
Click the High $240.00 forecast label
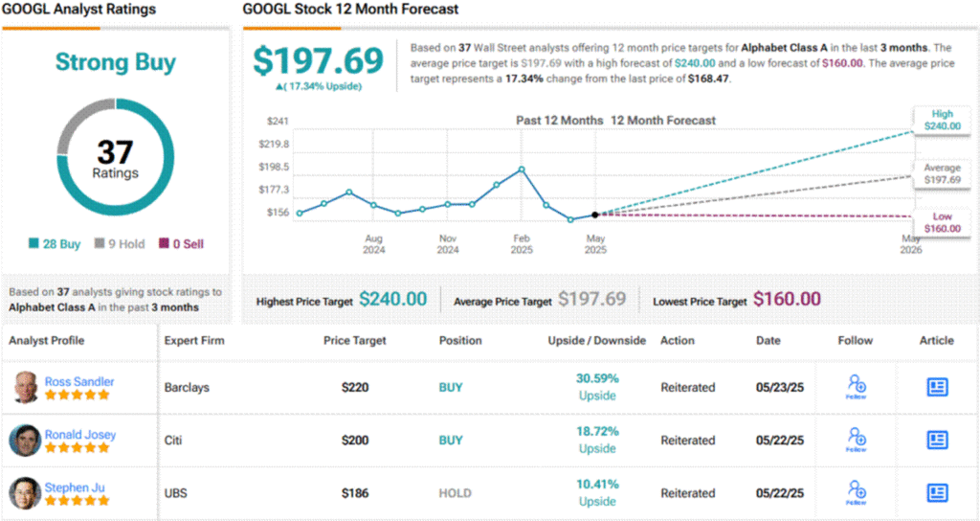(x=942, y=121)
